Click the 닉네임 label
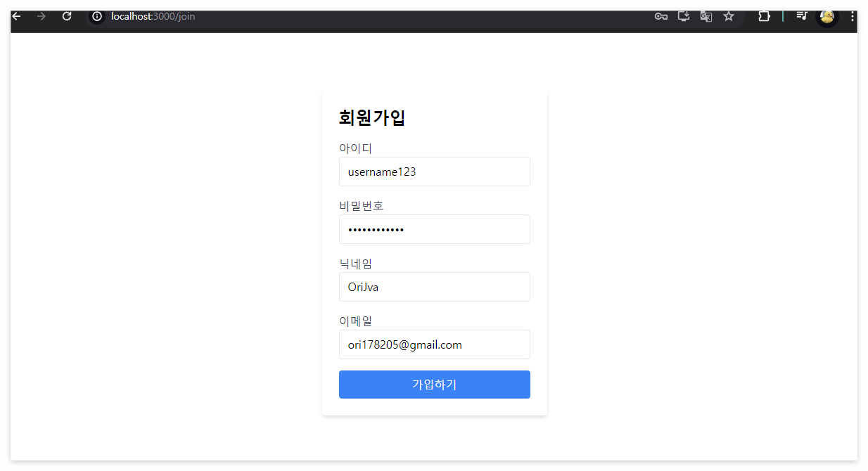The width and height of the screenshot is (868, 471). tap(355, 264)
